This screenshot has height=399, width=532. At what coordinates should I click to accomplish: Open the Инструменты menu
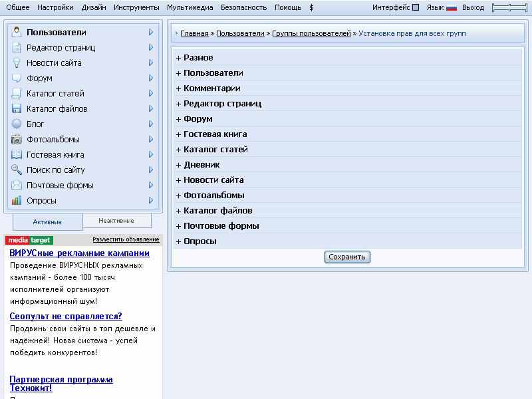pos(136,7)
